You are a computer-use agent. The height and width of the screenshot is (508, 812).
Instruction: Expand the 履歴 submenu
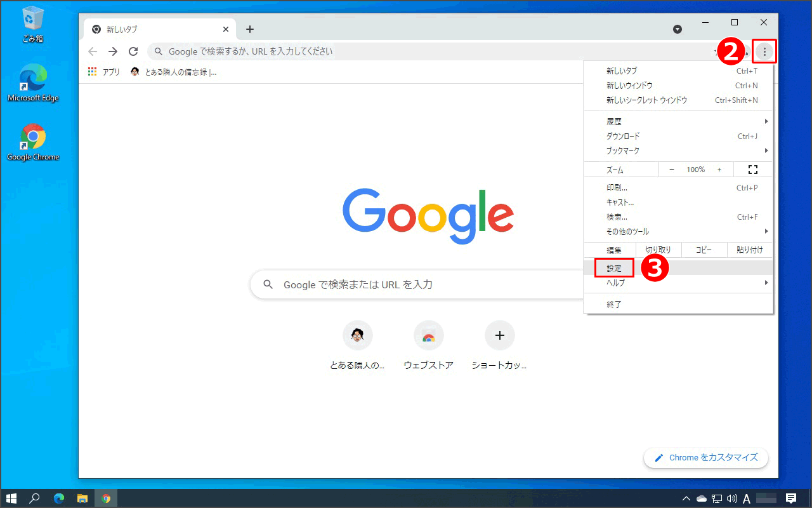[678, 121]
